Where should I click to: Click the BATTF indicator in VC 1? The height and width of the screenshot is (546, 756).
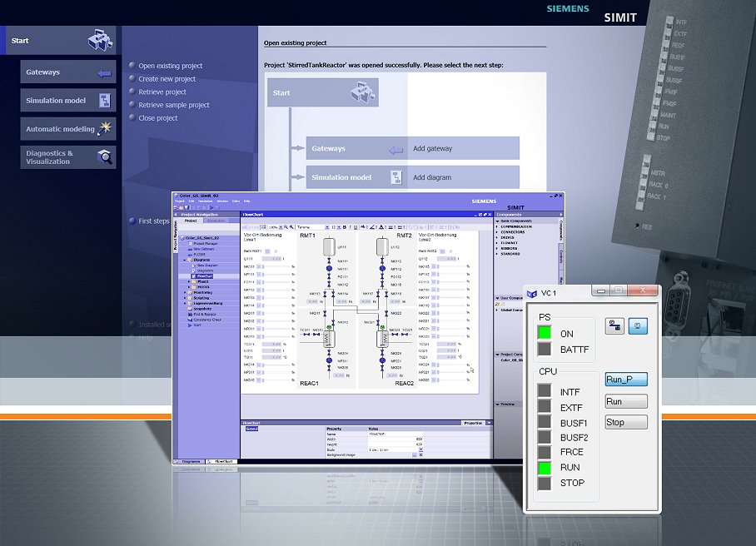coord(545,349)
